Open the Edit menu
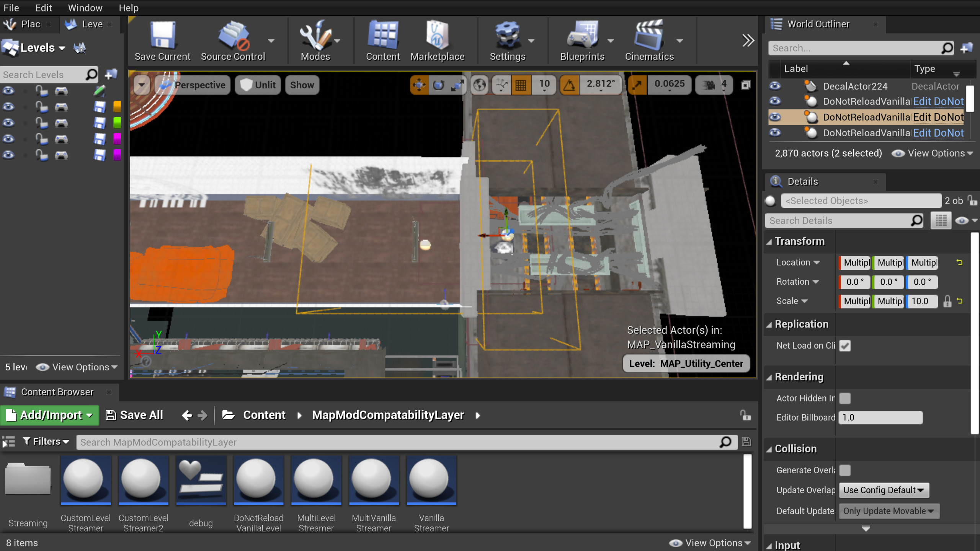 [43, 8]
